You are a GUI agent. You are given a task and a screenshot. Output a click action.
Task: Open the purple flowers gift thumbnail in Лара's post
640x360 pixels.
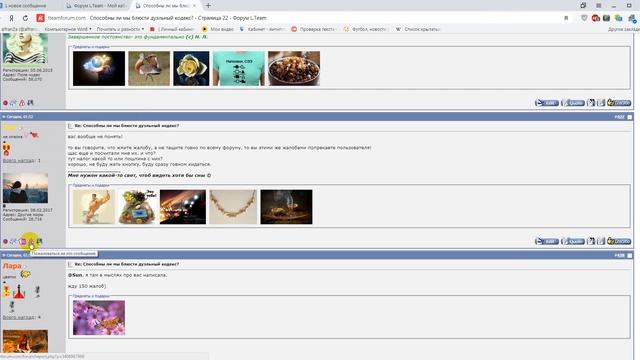click(99, 318)
